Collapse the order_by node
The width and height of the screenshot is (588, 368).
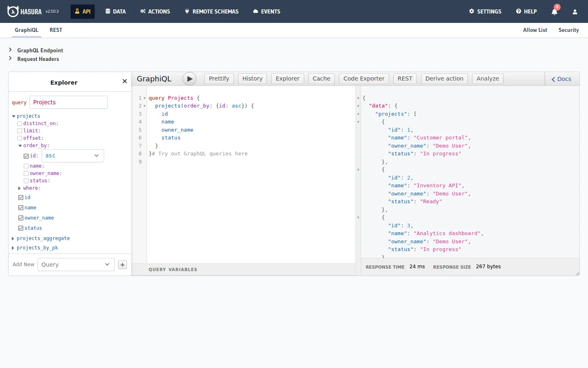tap(20, 146)
